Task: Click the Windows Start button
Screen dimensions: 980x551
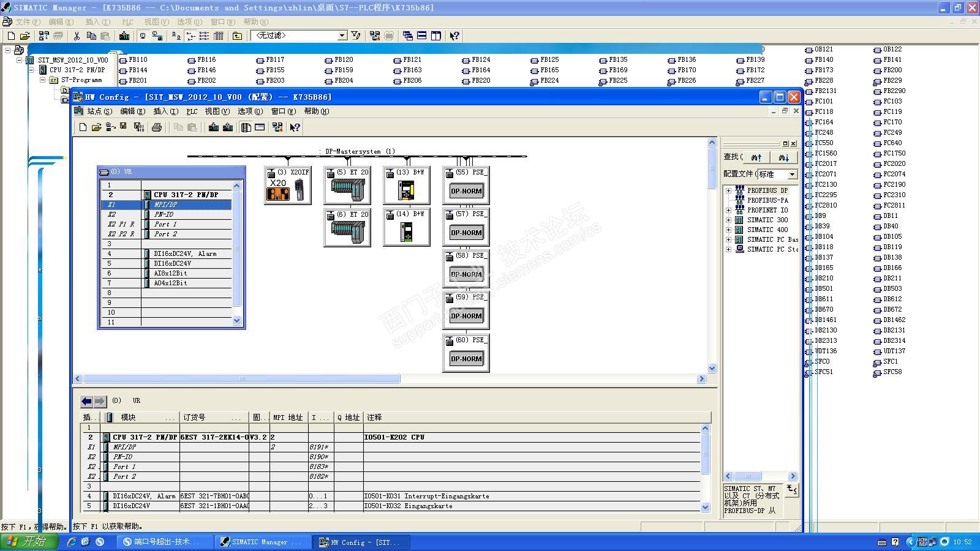Action: [x=29, y=542]
